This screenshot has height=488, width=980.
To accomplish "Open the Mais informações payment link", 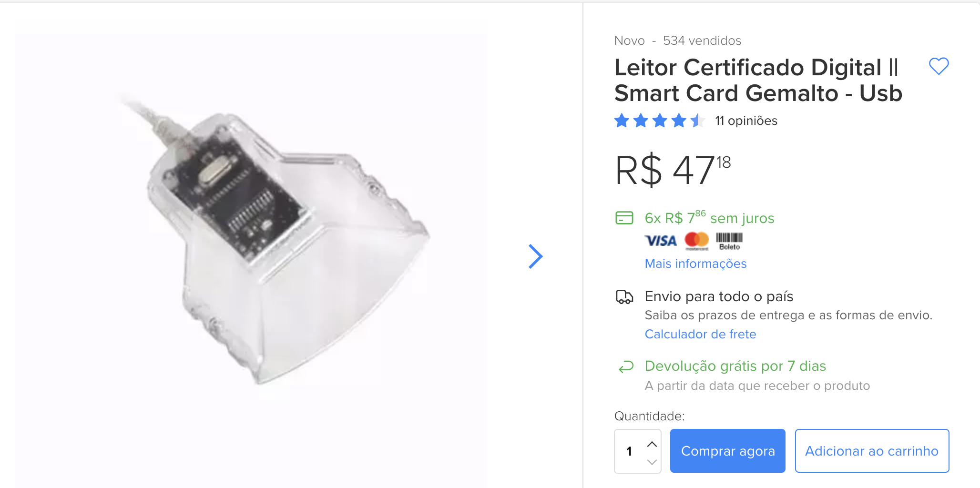I will coord(695,264).
